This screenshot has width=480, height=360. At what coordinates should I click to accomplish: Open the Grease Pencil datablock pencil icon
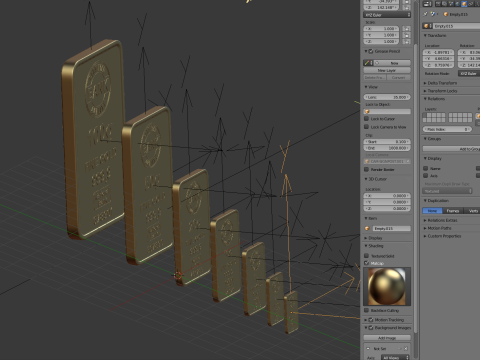[368, 63]
